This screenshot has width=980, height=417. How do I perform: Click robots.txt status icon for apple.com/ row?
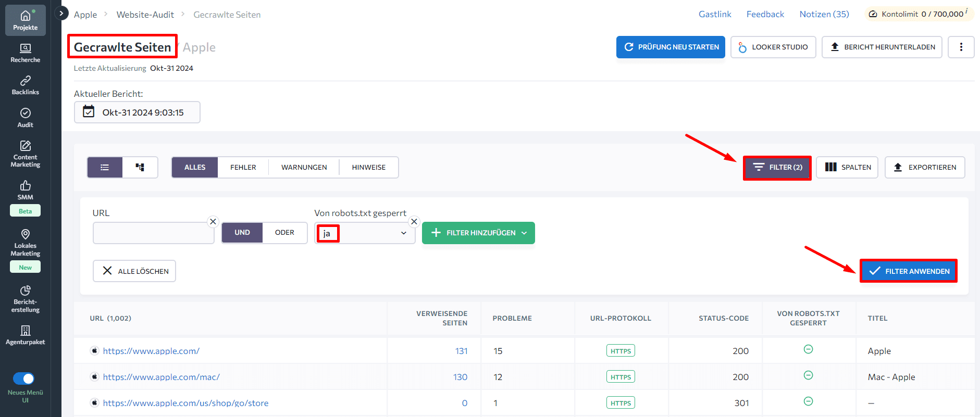tap(808, 349)
